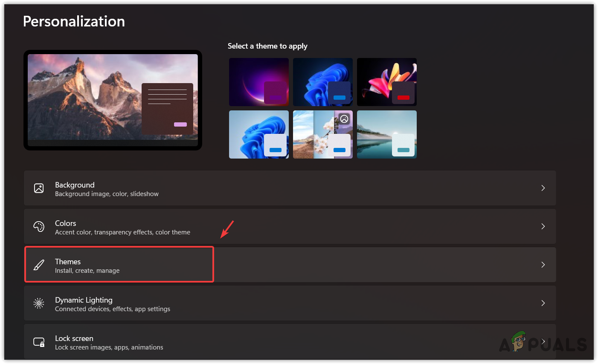Open Background image, color, slideshow settings
Image resolution: width=598 pixels, height=364 pixels.
(290, 188)
